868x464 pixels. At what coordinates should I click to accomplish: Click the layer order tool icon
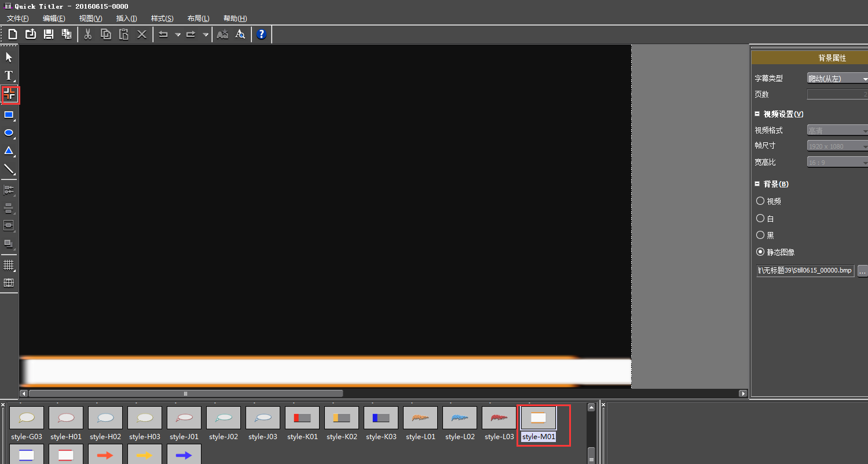point(9,244)
